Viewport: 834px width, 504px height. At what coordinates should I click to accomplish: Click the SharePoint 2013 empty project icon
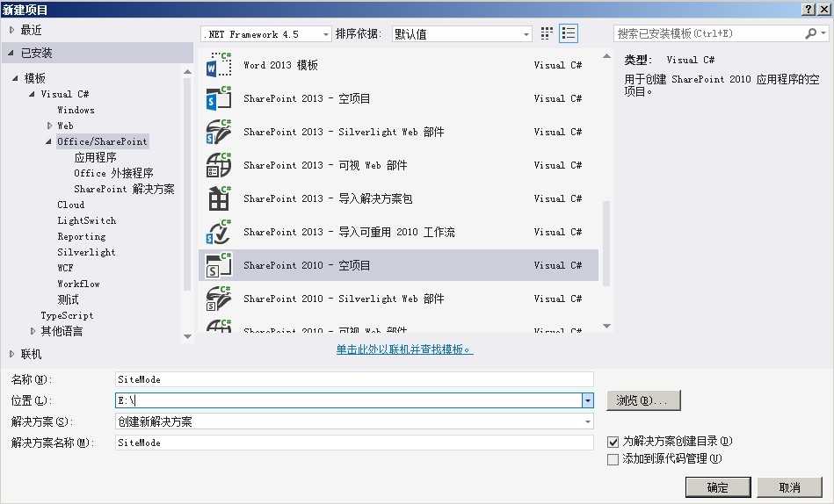[219, 98]
